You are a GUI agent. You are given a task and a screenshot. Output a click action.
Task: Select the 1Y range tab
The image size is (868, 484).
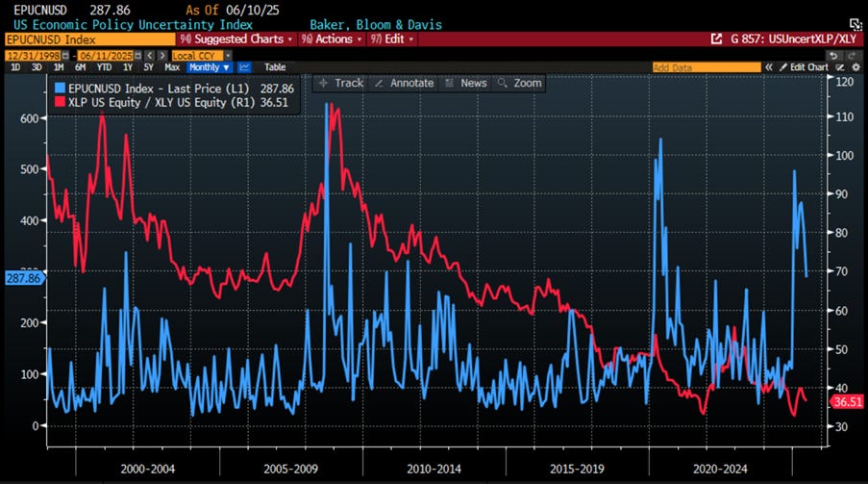(x=127, y=67)
